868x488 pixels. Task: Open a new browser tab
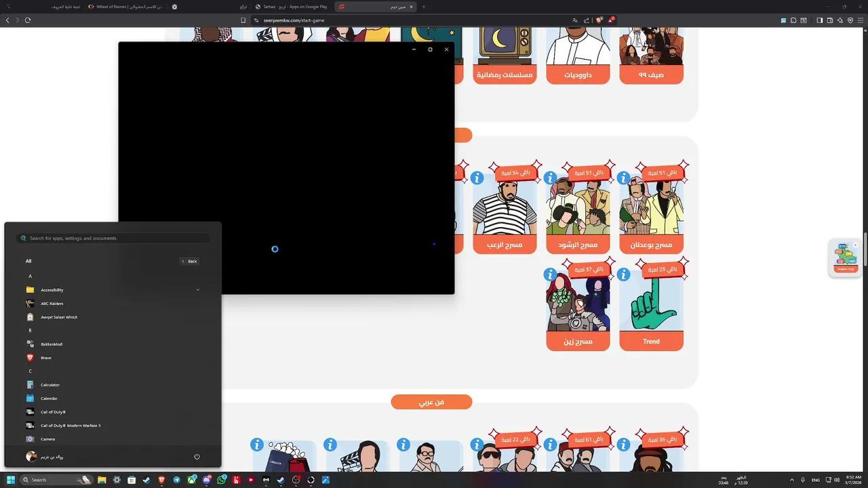[424, 7]
